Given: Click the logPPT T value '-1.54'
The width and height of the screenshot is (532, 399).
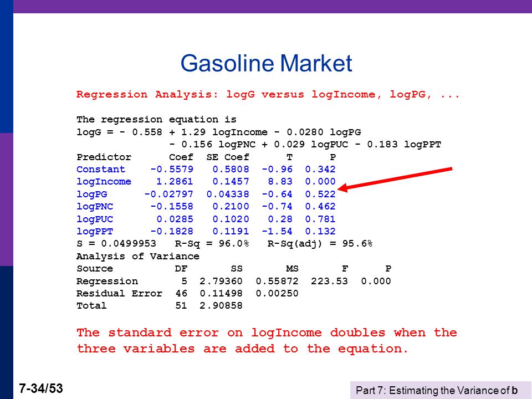Looking at the screenshot, I should click(x=277, y=232).
